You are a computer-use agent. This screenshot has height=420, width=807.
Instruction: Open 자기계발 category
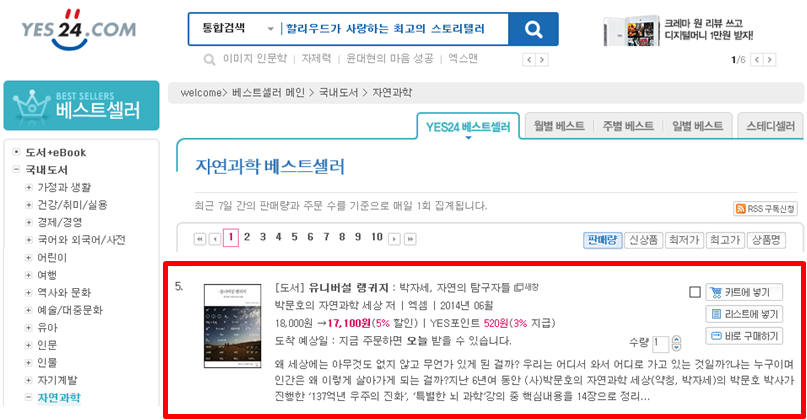pos(58,380)
